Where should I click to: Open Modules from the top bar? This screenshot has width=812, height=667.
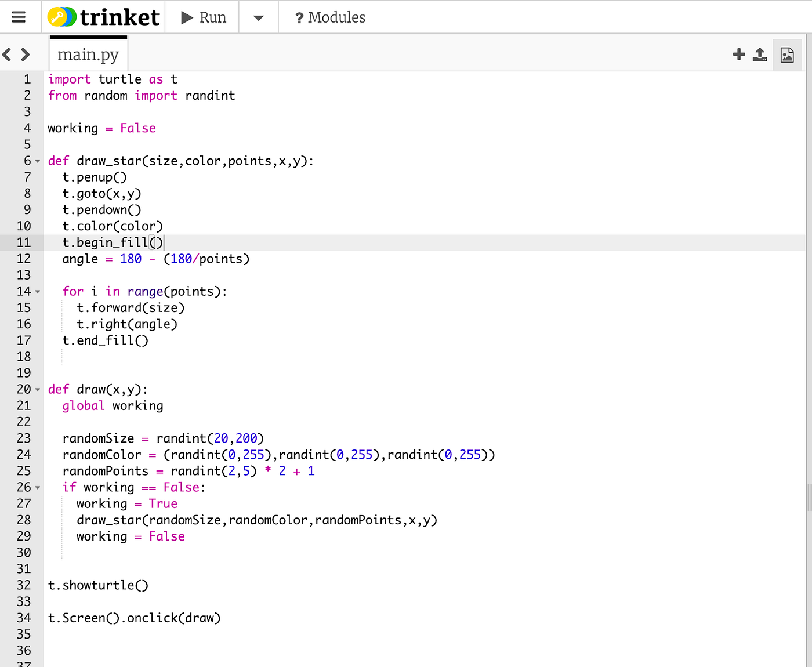[336, 17]
